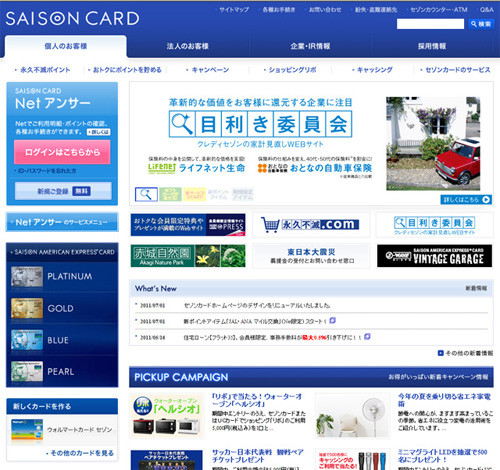Click the search button with magnifier icon

[480, 24]
